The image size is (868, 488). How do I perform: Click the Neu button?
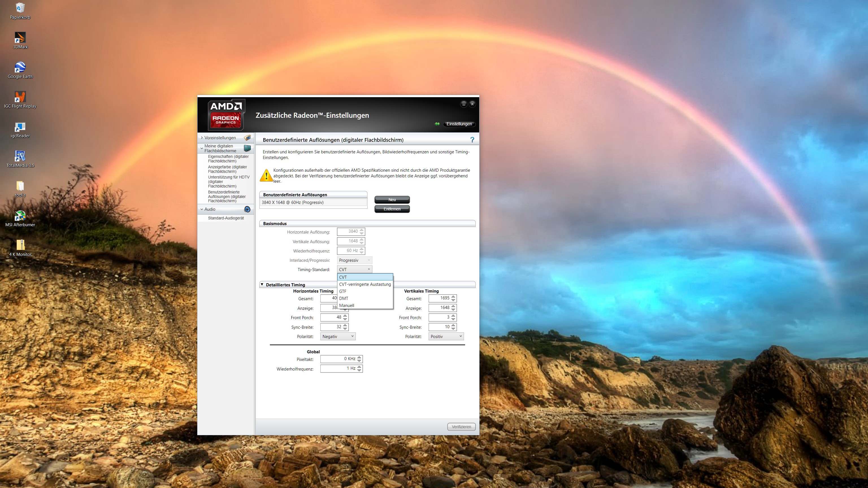click(392, 200)
